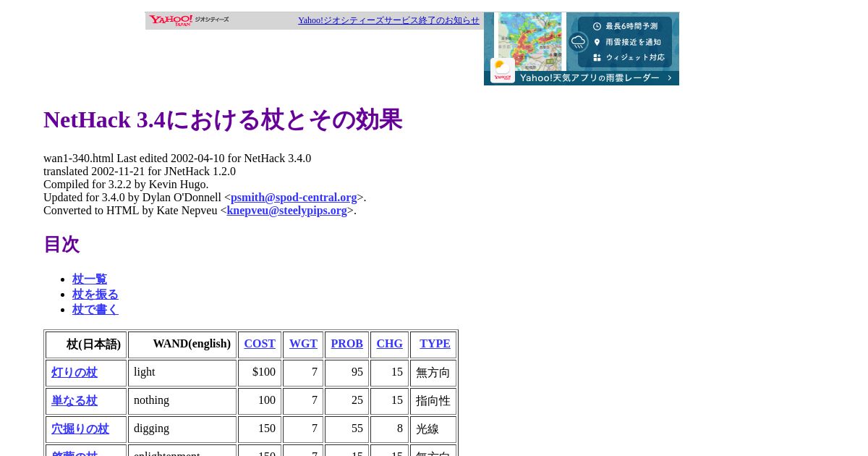Click the ウィジェット対応 text in ad

[x=635, y=57]
